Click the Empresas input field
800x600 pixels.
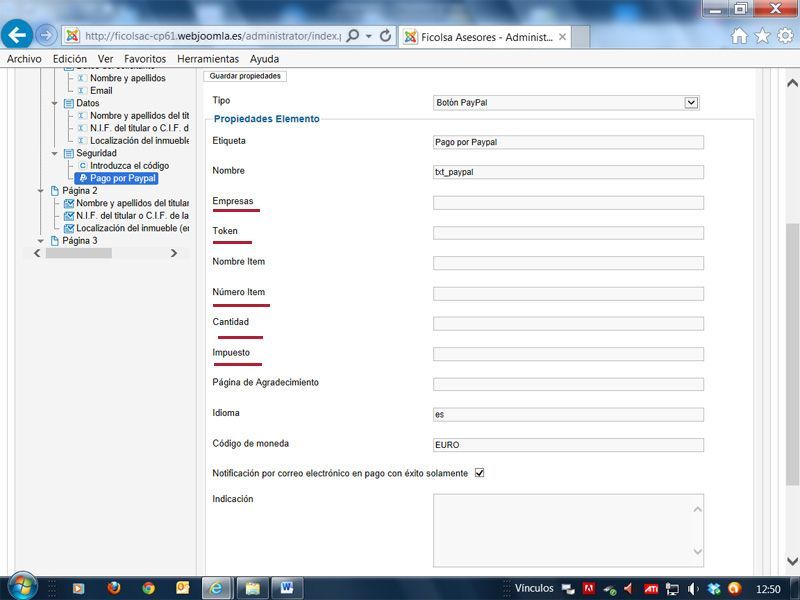click(568, 203)
